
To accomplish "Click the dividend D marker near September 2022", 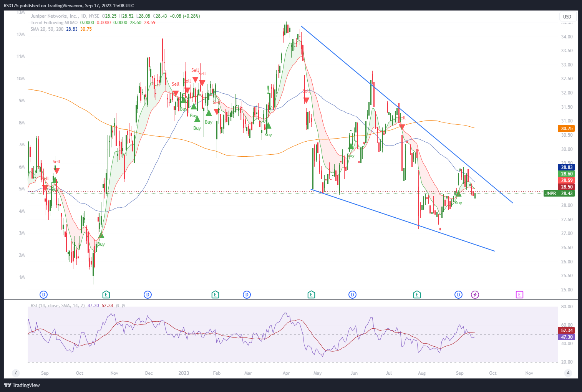I will point(44,295).
